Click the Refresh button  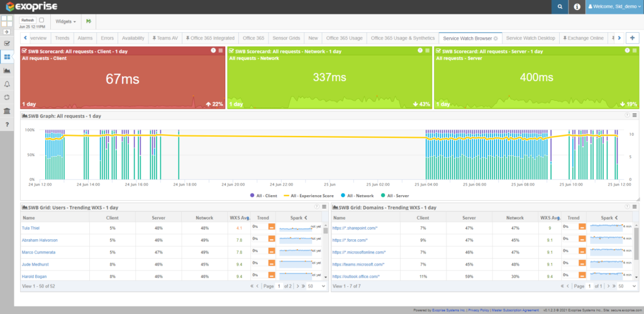click(28, 20)
